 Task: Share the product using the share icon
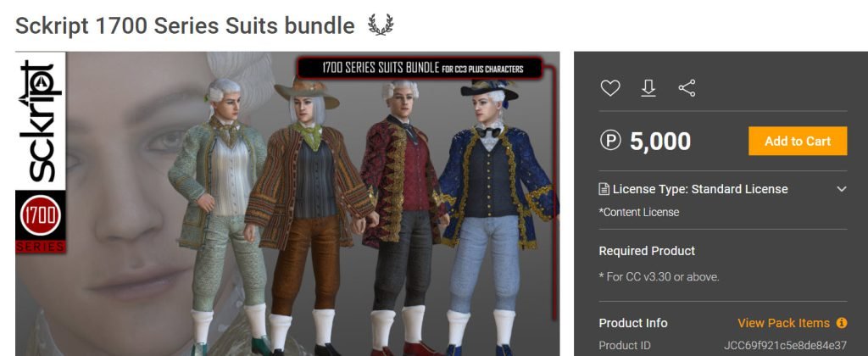687,88
